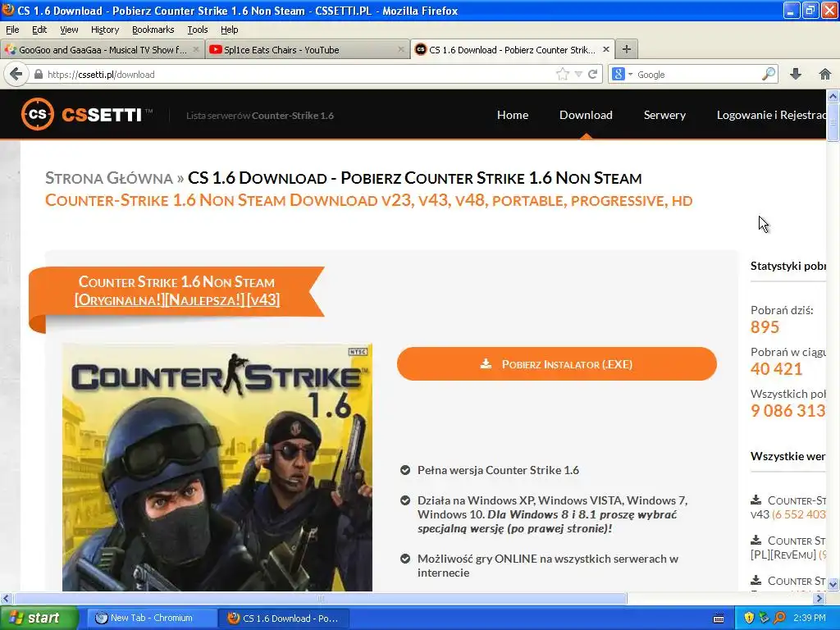Click checkmark icon beside Możliwość gry ONLINE
Image resolution: width=840 pixels, height=630 pixels.
[x=405, y=559]
